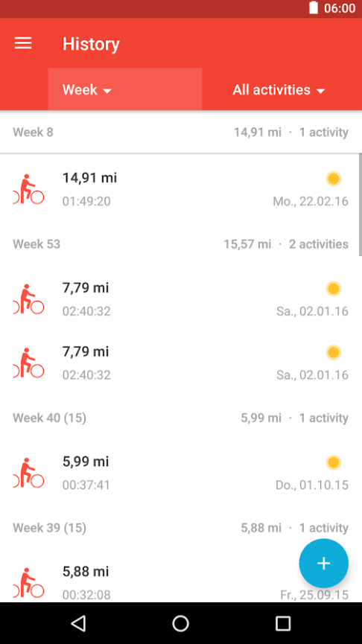Select the Week 40 (15) summary header

pos(181,418)
